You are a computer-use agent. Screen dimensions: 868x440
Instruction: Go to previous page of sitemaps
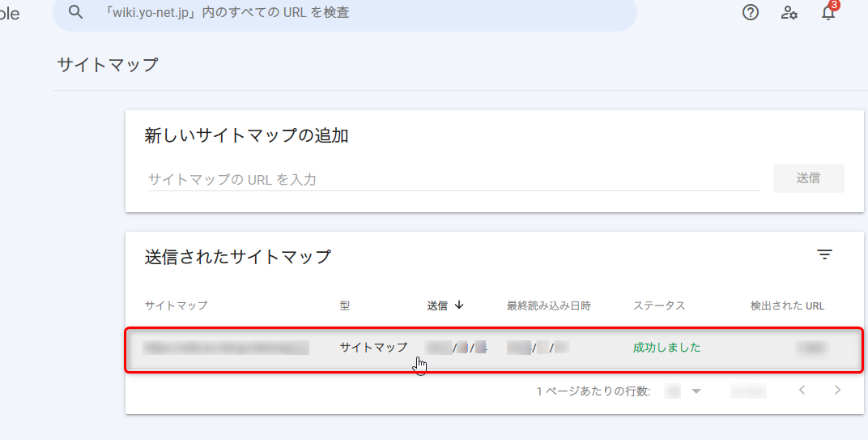[802, 391]
